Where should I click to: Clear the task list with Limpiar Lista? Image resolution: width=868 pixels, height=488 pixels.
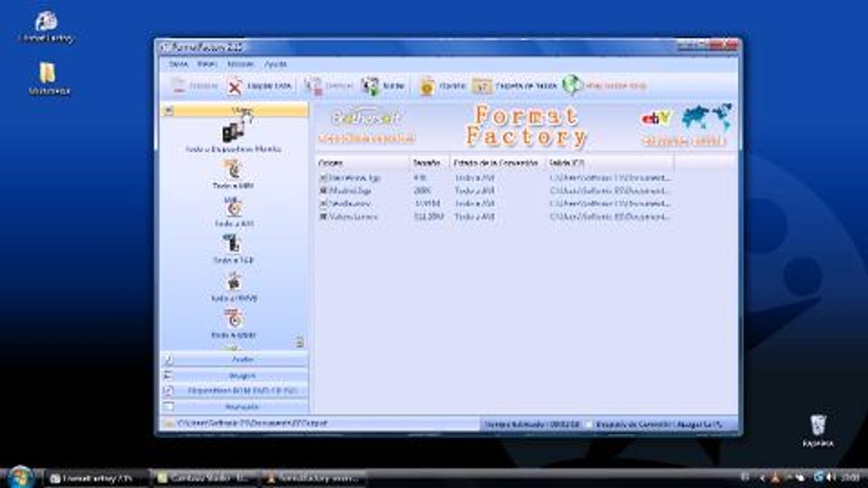point(259,86)
